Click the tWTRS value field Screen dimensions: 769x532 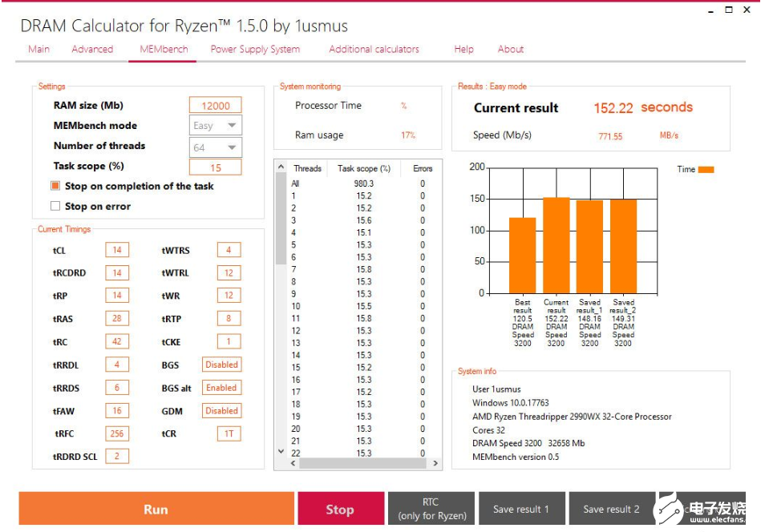pos(229,250)
